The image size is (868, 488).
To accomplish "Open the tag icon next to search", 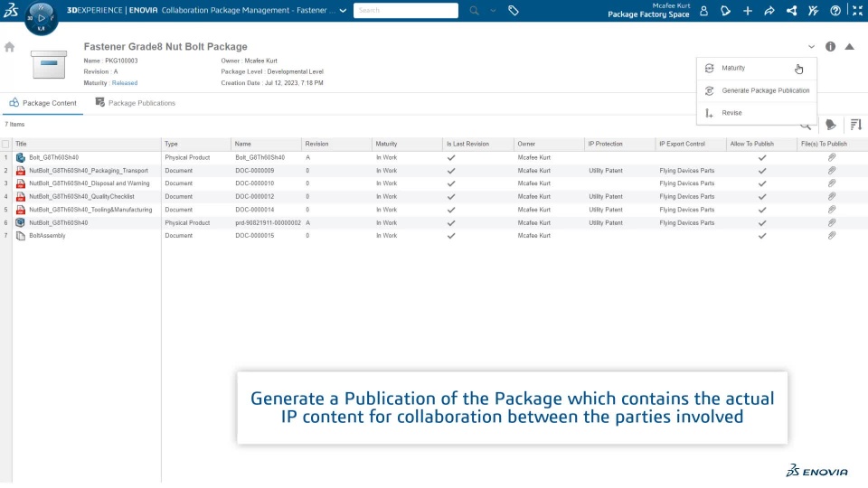I will (514, 11).
